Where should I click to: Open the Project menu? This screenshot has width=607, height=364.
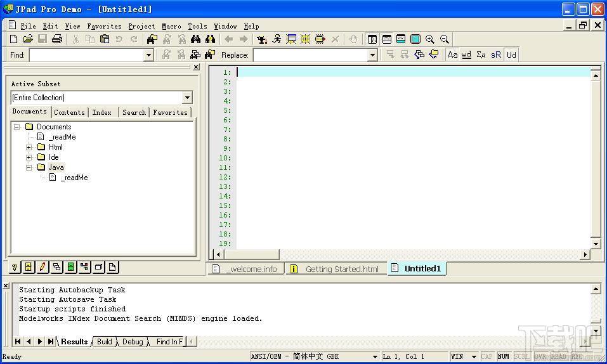[x=141, y=27]
